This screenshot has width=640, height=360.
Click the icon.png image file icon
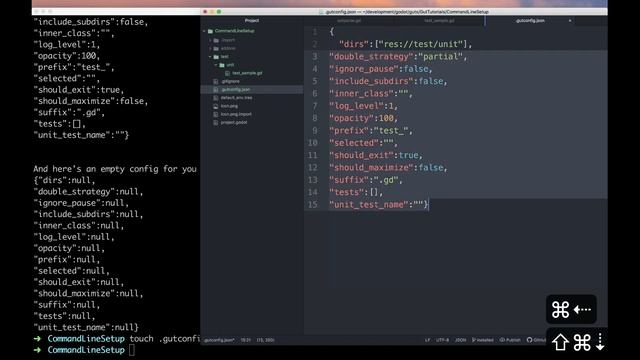[216, 106]
